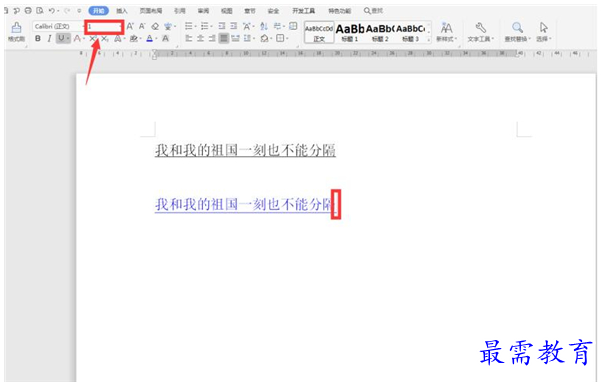Apply the 标题 3 heading style
The image size is (601, 384).
[x=411, y=33]
